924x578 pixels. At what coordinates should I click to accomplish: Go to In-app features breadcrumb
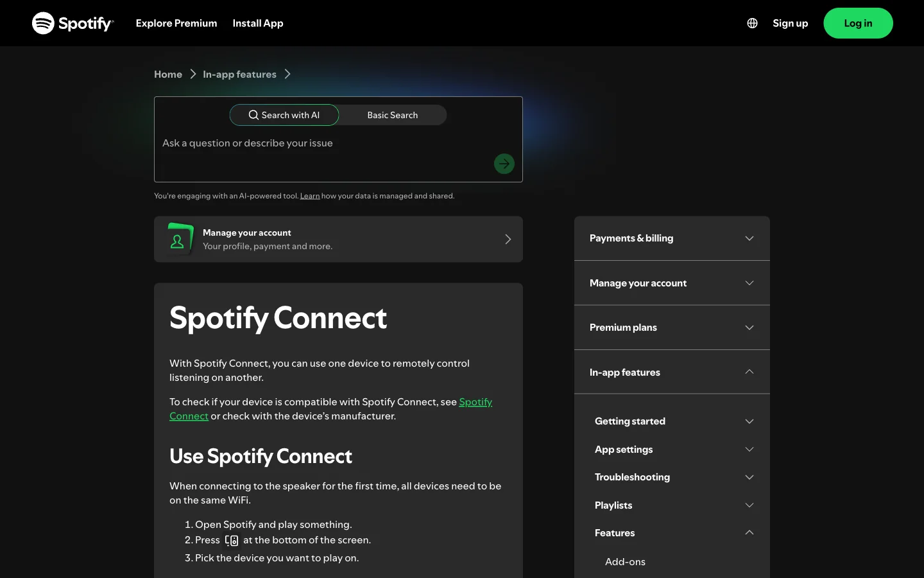(239, 74)
